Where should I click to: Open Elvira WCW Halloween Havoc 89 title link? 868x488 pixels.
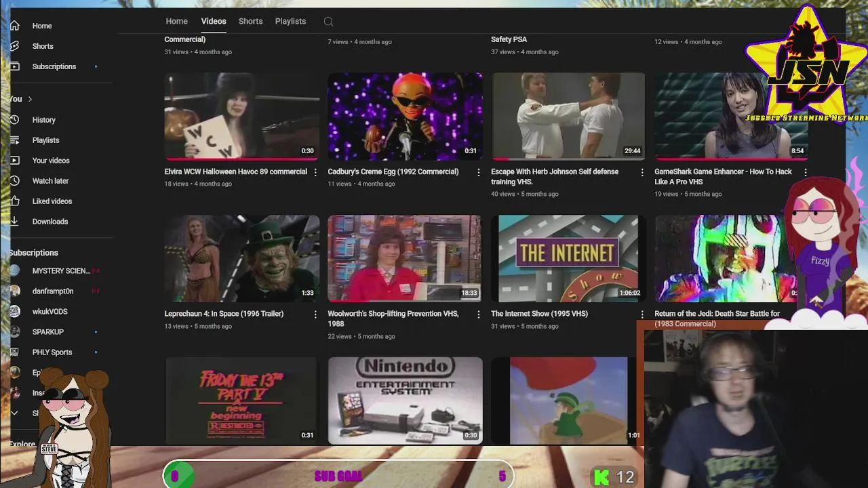click(235, 171)
